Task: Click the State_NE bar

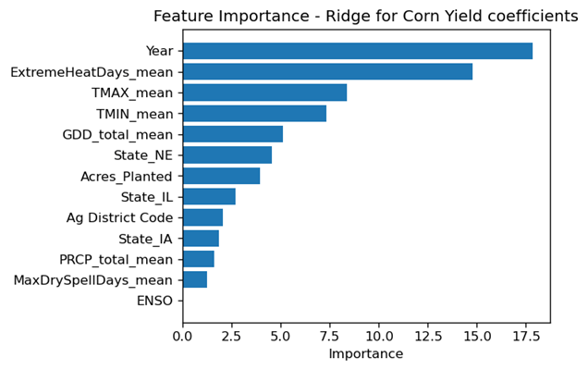Action: 227,155
